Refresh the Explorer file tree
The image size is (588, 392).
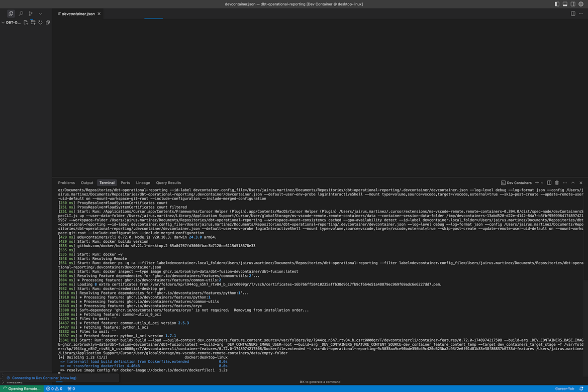click(x=40, y=22)
